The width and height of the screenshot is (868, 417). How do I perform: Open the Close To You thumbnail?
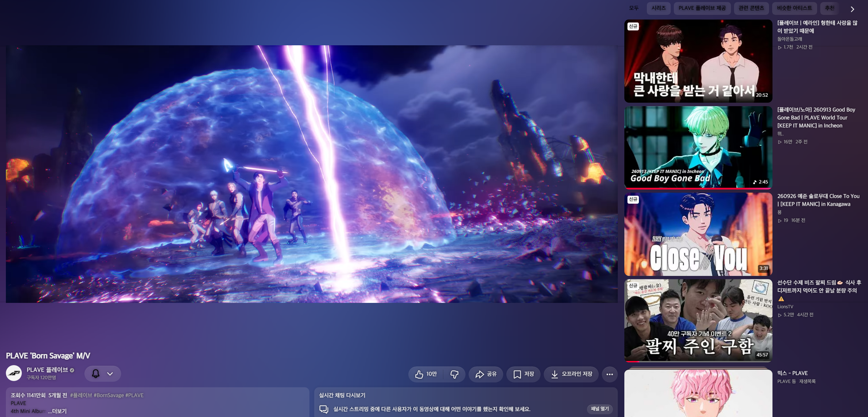[x=698, y=234]
